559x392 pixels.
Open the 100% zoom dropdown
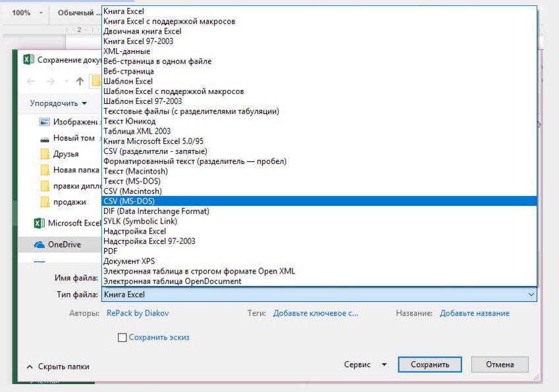click(x=41, y=13)
